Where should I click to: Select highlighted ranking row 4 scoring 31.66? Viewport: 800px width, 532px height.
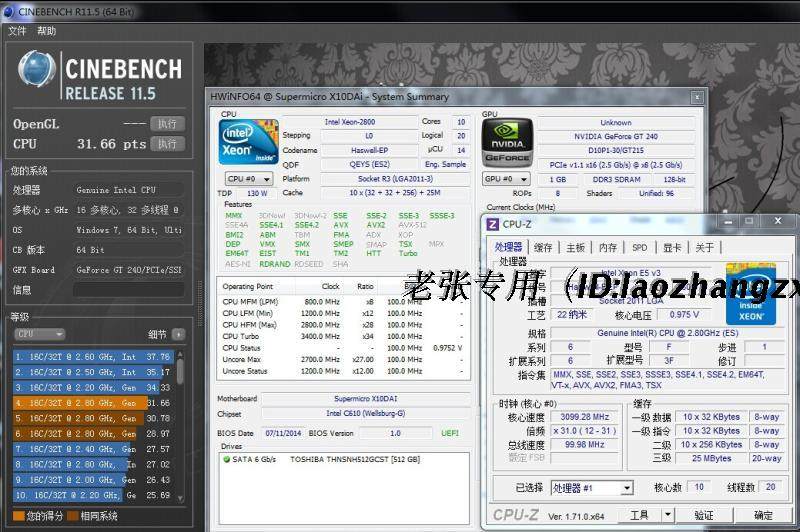(x=94, y=403)
